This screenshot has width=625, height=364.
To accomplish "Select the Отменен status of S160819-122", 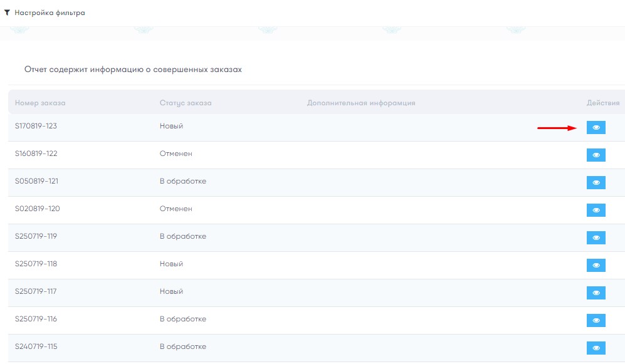I will (176, 153).
